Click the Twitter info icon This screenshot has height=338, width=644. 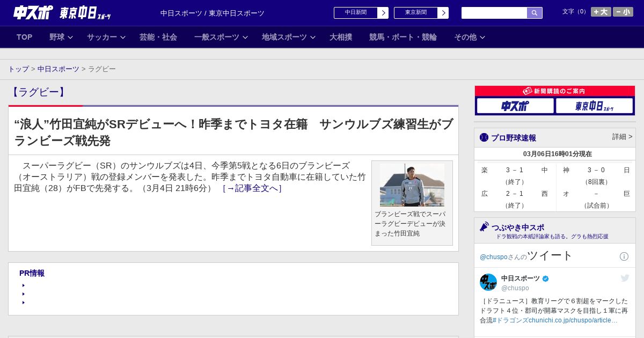pyautogui.click(x=624, y=256)
